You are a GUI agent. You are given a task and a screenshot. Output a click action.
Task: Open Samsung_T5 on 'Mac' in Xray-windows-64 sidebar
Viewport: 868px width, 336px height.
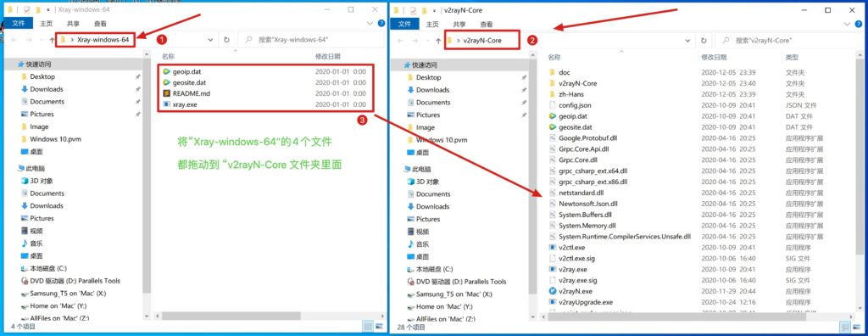pyautogui.click(x=68, y=294)
